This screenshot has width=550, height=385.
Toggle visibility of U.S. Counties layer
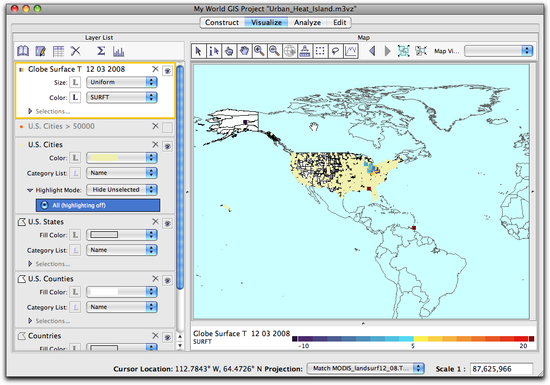(x=168, y=281)
